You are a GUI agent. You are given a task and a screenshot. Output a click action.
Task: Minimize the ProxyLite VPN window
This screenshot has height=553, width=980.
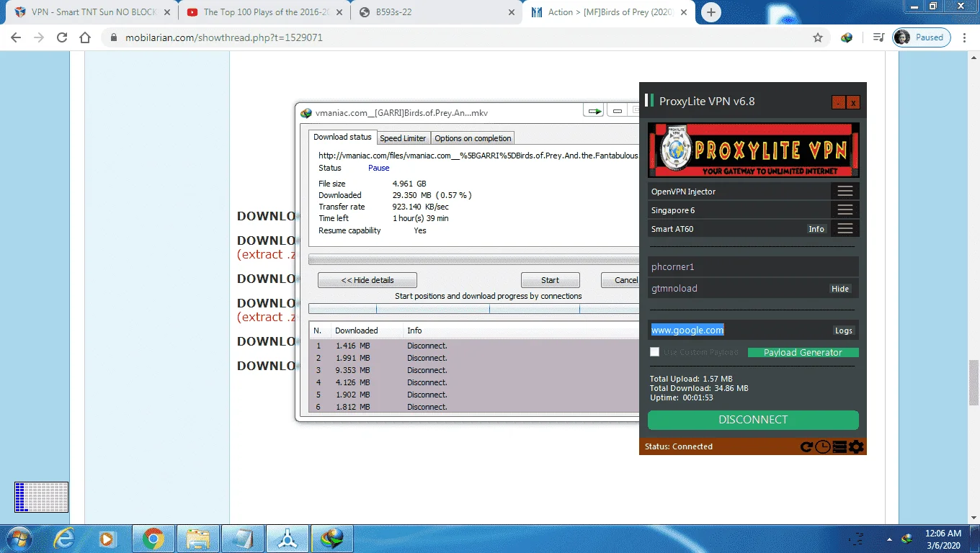838,102
